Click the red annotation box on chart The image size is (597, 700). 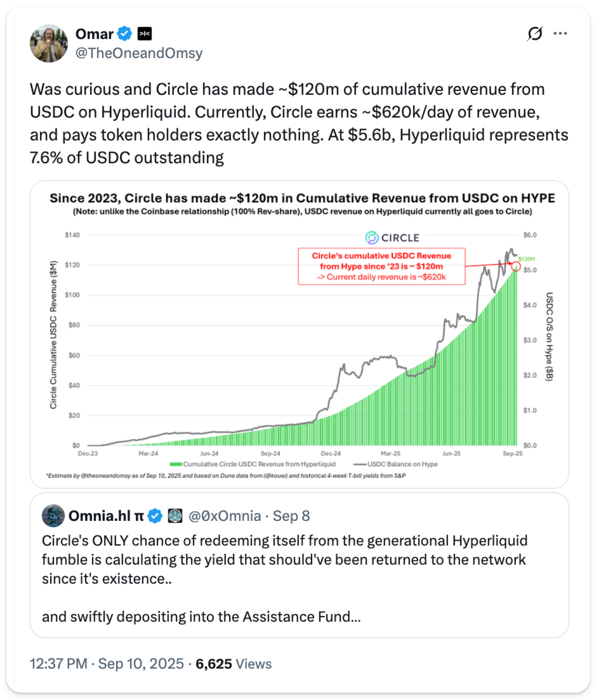381,266
